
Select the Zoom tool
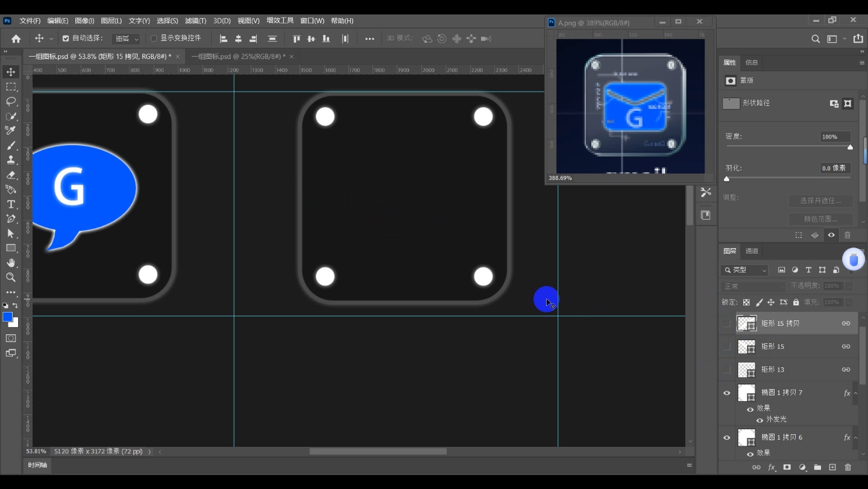click(11, 277)
